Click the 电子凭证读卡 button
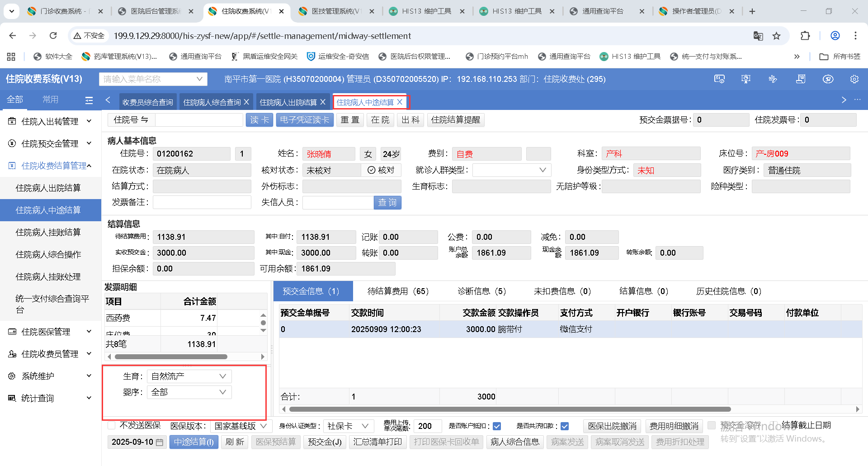 coord(305,120)
